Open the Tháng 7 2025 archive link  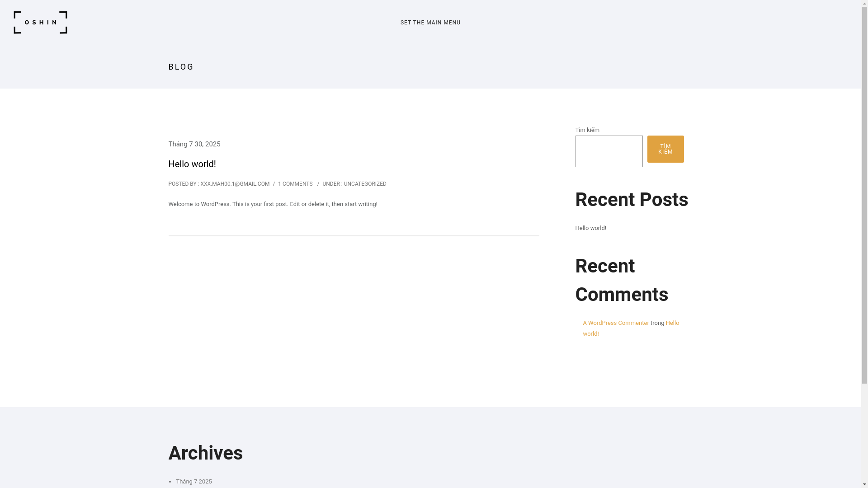(x=194, y=482)
